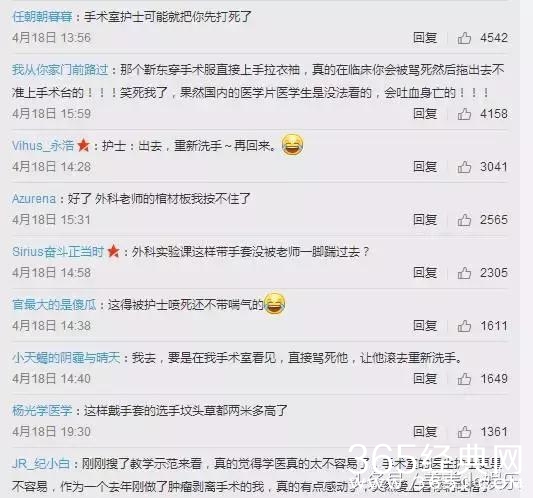Image resolution: width=533 pixels, height=498 pixels.
Task: Reply to Sirius奋斗正当时's comment
Action: (x=425, y=273)
